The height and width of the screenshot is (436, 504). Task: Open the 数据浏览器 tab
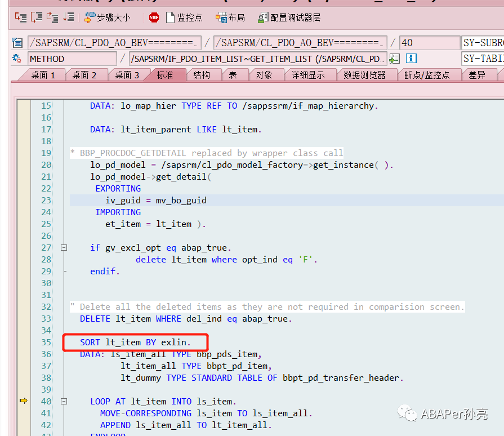pyautogui.click(x=364, y=75)
